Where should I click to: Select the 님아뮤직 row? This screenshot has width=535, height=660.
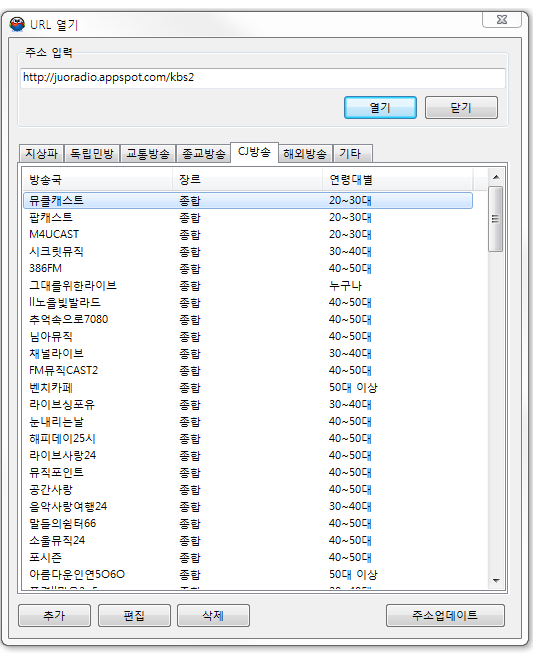[248, 337]
